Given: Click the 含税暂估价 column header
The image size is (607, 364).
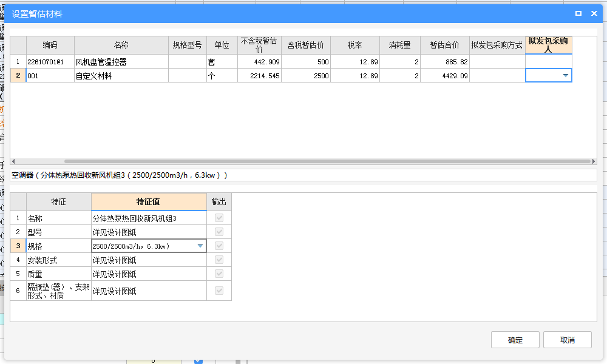Looking at the screenshot, I should pyautogui.click(x=305, y=45).
